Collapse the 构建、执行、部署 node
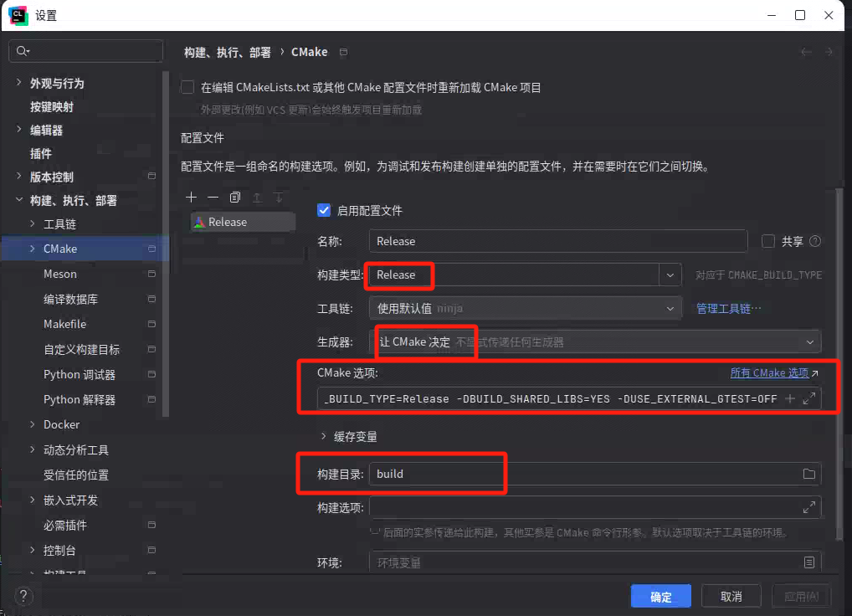The height and width of the screenshot is (616, 852). coord(19,200)
